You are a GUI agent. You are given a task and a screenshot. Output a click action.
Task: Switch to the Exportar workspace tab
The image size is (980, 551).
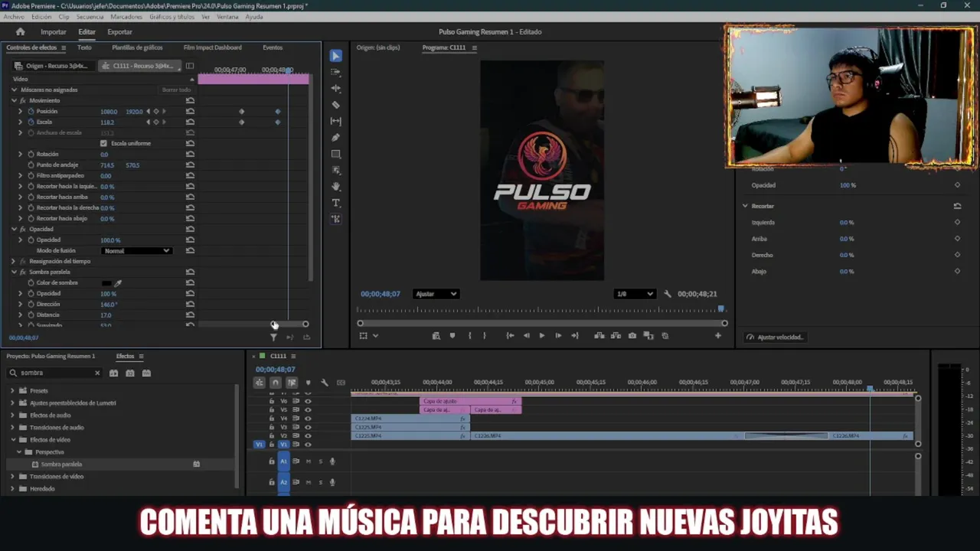pos(119,32)
